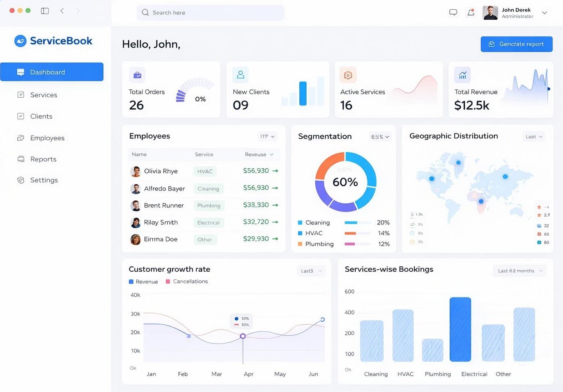Open the notifications bell

pos(471,12)
